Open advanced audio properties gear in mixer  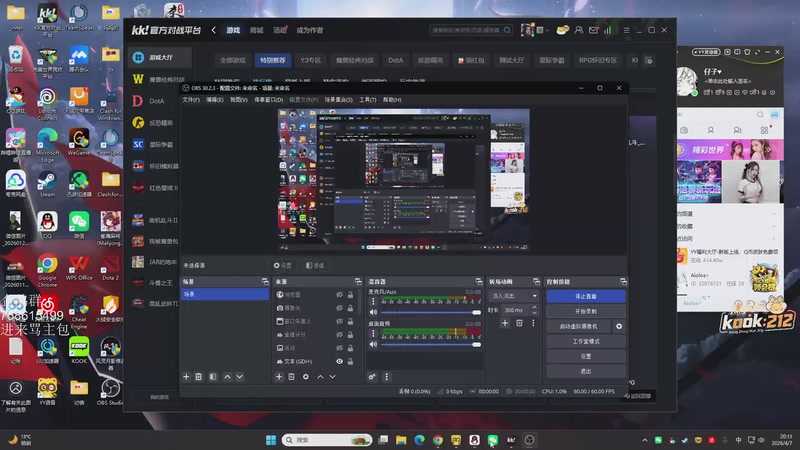point(372,377)
